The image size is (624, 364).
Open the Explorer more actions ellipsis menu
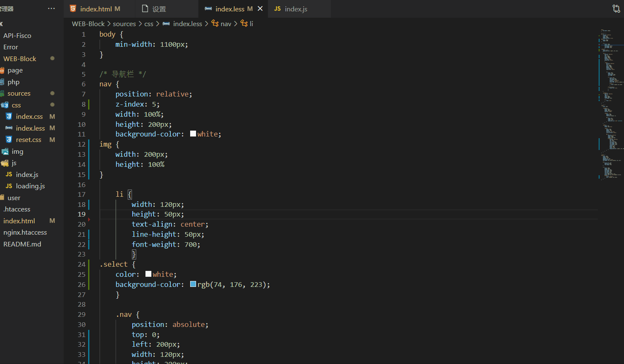pos(51,8)
